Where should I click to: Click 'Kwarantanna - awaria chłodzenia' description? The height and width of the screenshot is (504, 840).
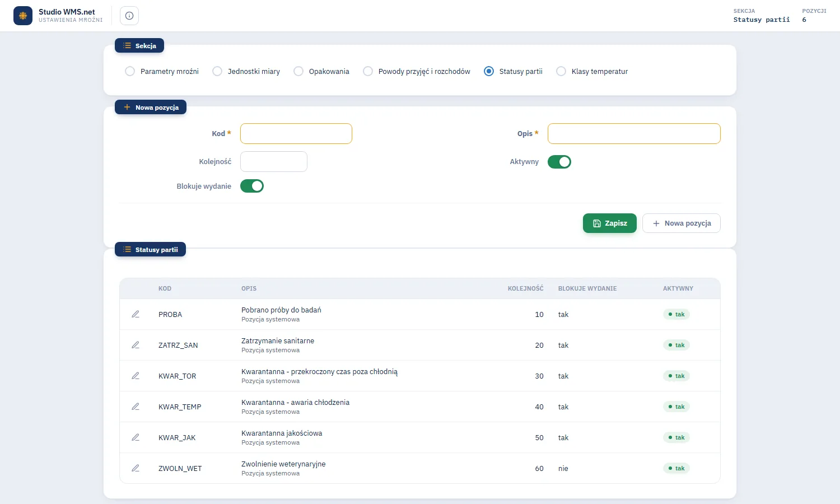295,402
